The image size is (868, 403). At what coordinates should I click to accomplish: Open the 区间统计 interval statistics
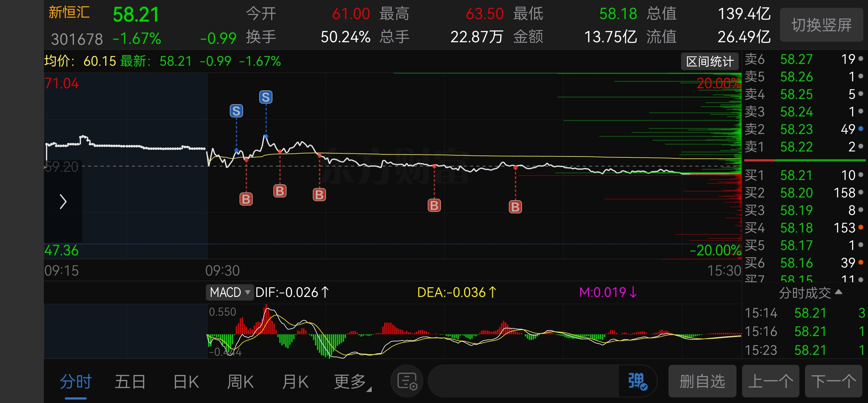(710, 61)
